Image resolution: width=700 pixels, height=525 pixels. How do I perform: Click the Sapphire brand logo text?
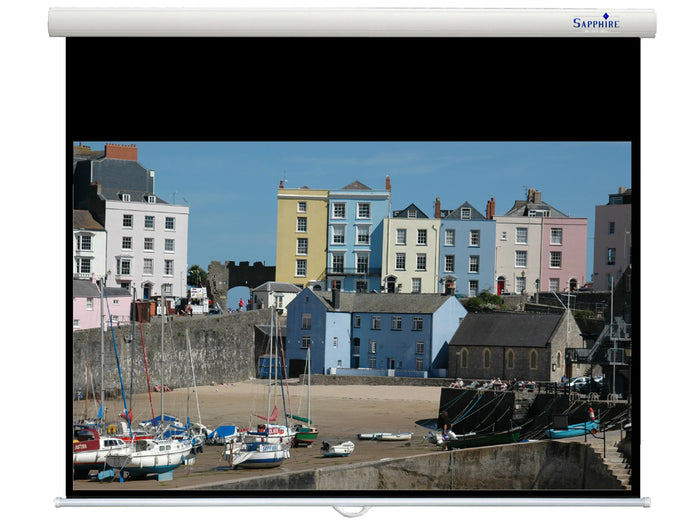tap(596, 23)
